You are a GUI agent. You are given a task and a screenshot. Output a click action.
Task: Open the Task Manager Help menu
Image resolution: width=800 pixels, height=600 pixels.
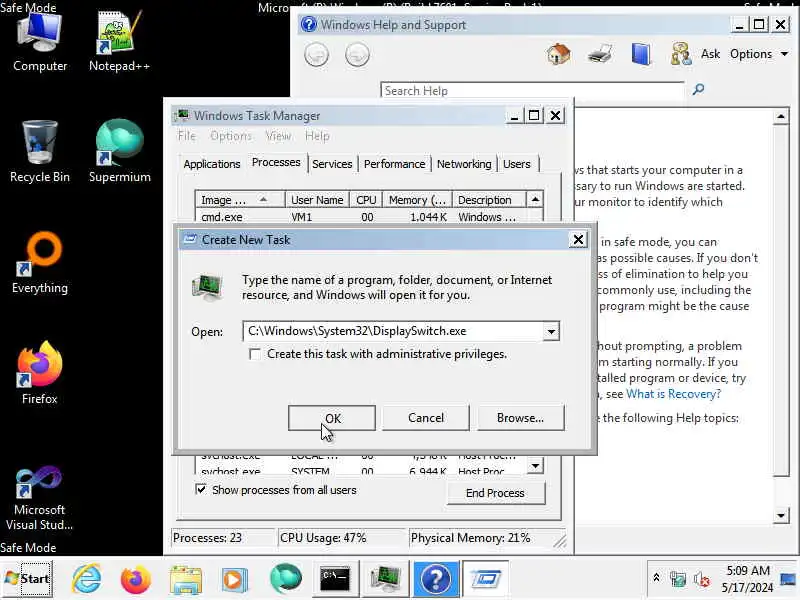click(x=317, y=136)
